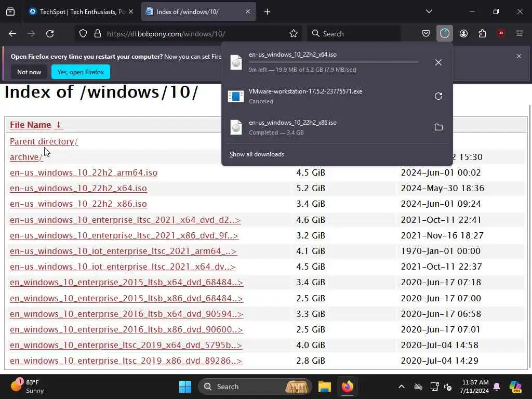The width and height of the screenshot is (532, 399).
Task: Bookmark this page with the star
Action: tap(294, 34)
